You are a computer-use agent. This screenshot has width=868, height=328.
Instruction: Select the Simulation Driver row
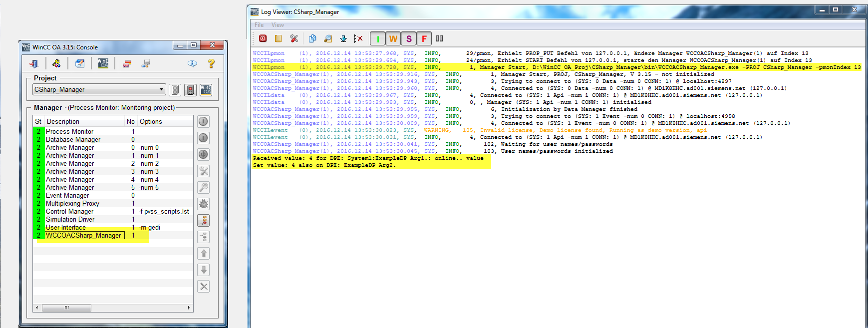pos(113,219)
